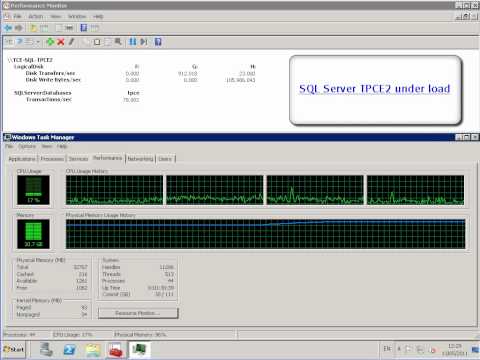Open Help menu in Windows Task Manager
This screenshot has height=360, width=480.
click(62, 146)
